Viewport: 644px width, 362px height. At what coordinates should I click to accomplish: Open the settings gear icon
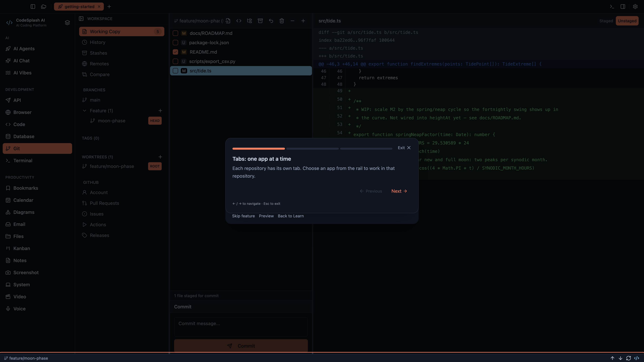(635, 7)
